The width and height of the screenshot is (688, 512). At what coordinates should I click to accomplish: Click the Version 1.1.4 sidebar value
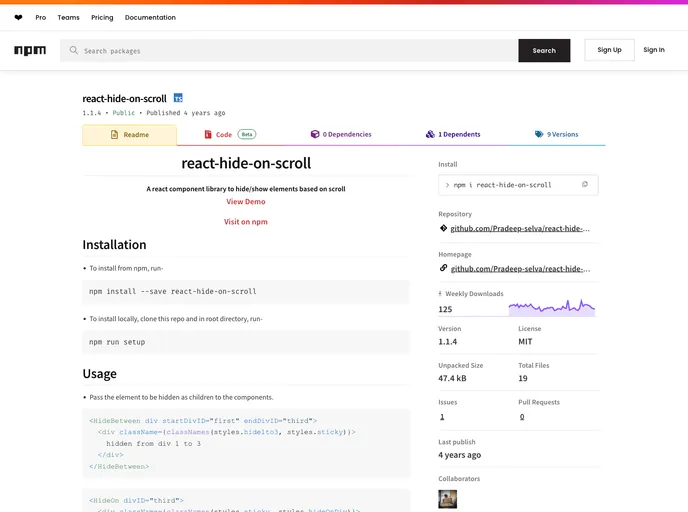click(x=448, y=341)
